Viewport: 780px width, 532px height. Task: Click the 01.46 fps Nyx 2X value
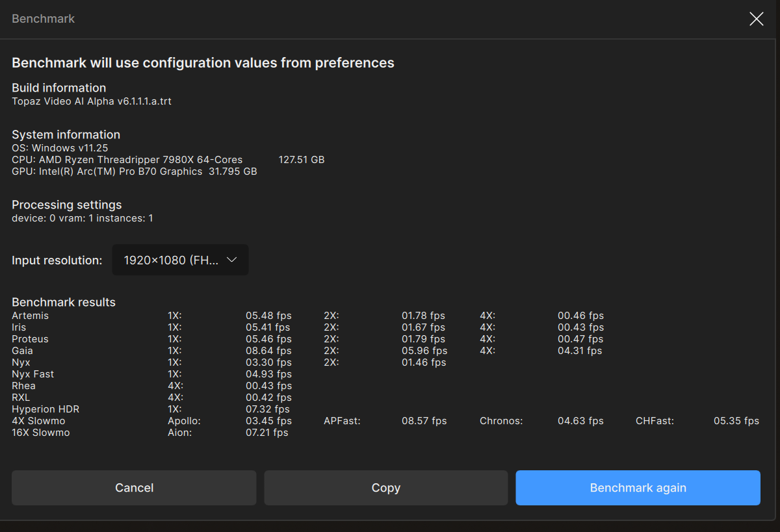coord(424,362)
